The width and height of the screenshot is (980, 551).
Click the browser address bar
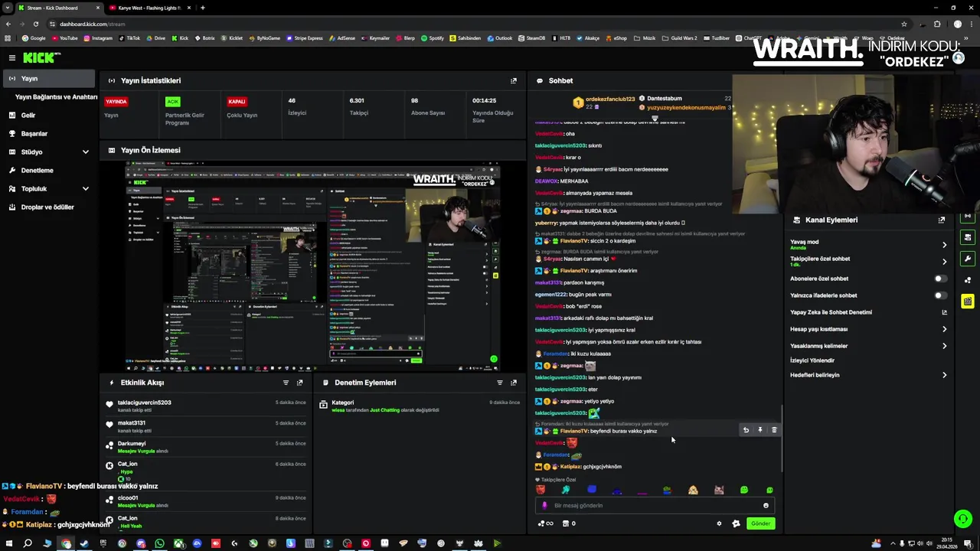(475, 24)
